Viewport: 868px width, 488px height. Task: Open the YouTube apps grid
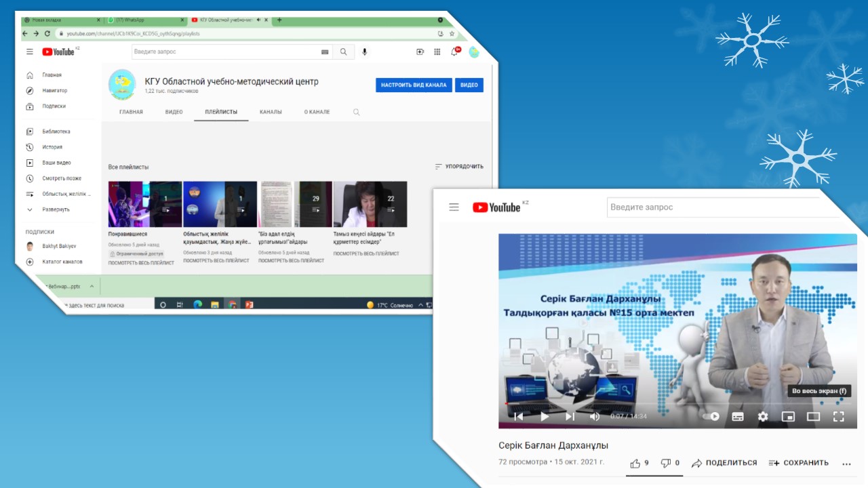click(437, 52)
